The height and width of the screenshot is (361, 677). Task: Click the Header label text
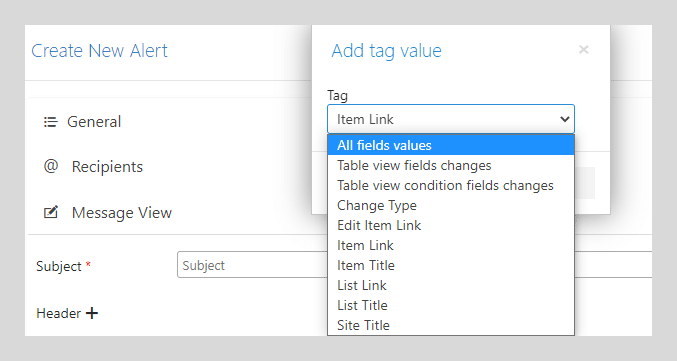[58, 313]
